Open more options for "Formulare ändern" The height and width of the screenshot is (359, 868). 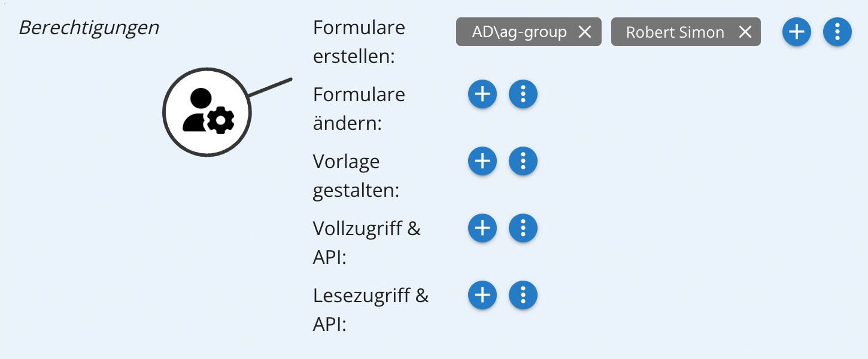(x=523, y=94)
